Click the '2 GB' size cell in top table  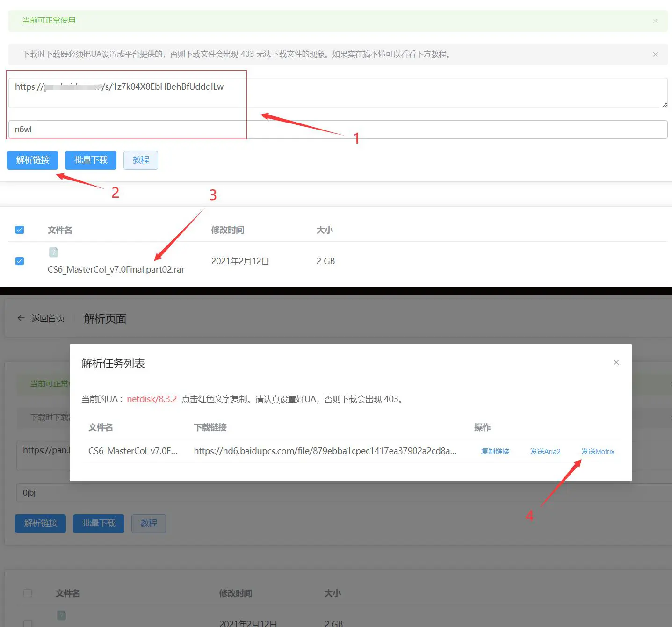[326, 261]
